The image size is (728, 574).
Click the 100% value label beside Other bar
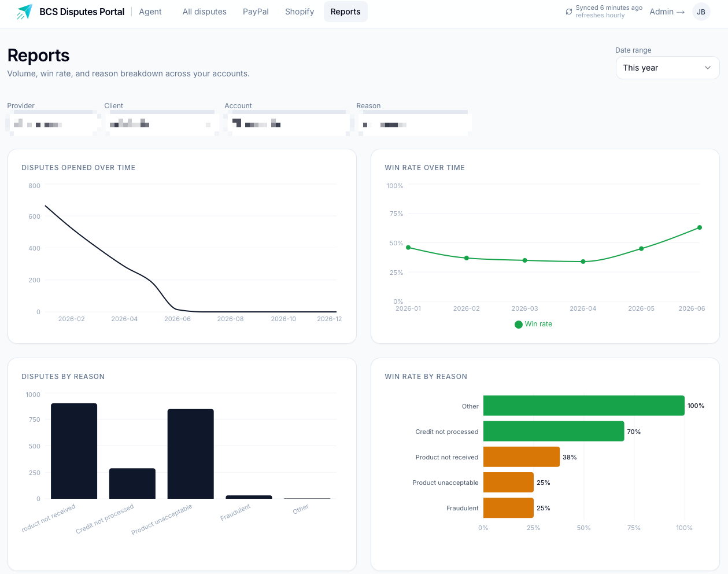pyautogui.click(x=696, y=406)
